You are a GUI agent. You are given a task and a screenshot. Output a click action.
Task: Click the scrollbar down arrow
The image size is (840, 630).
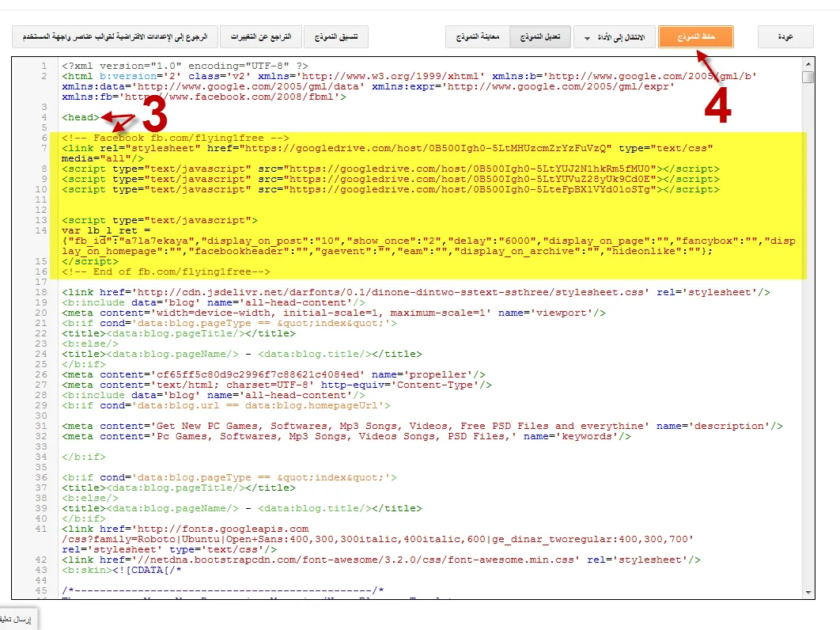807,592
